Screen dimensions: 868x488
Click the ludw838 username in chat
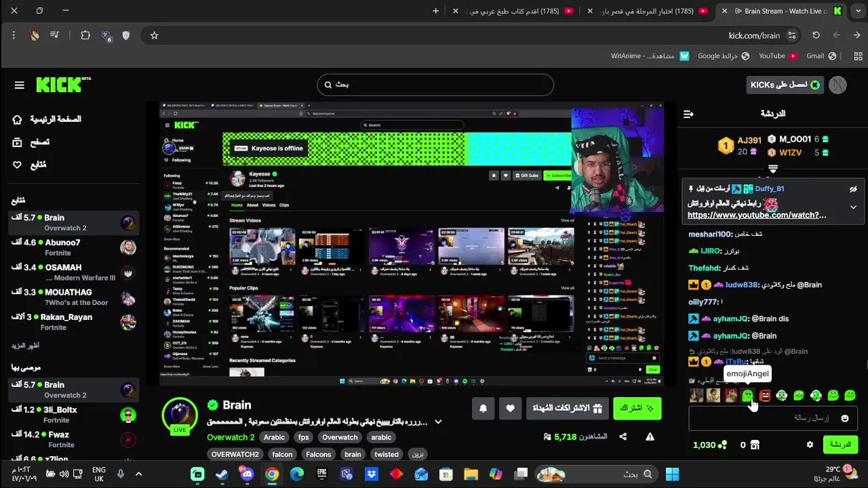point(741,285)
